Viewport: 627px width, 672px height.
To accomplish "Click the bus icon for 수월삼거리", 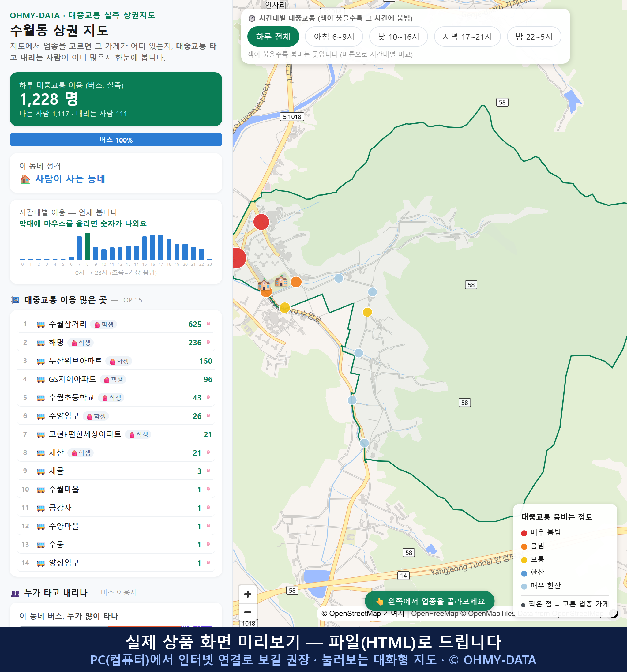I will pyautogui.click(x=40, y=325).
